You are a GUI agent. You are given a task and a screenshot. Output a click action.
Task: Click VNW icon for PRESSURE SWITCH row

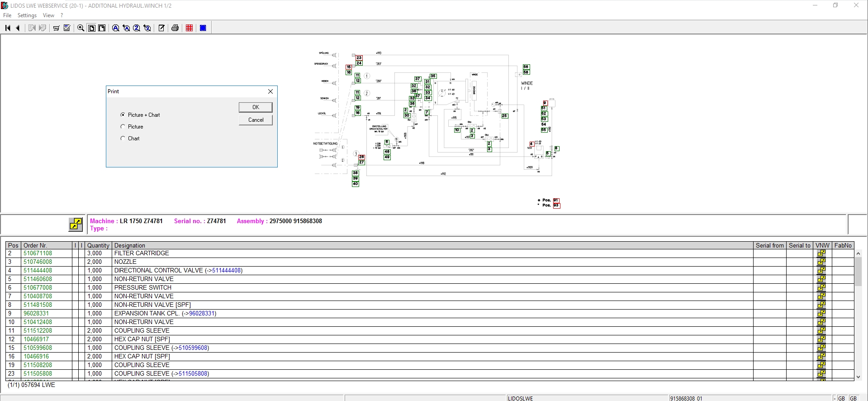821,288
